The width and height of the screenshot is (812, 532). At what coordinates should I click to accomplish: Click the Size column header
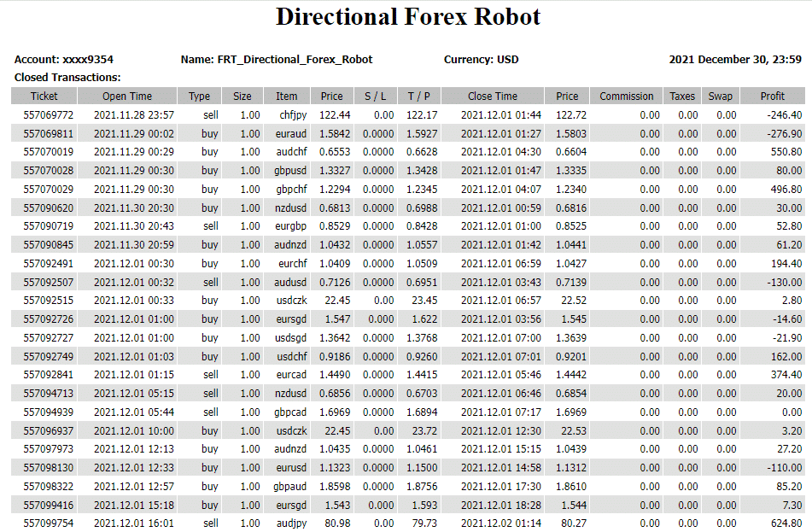click(242, 96)
